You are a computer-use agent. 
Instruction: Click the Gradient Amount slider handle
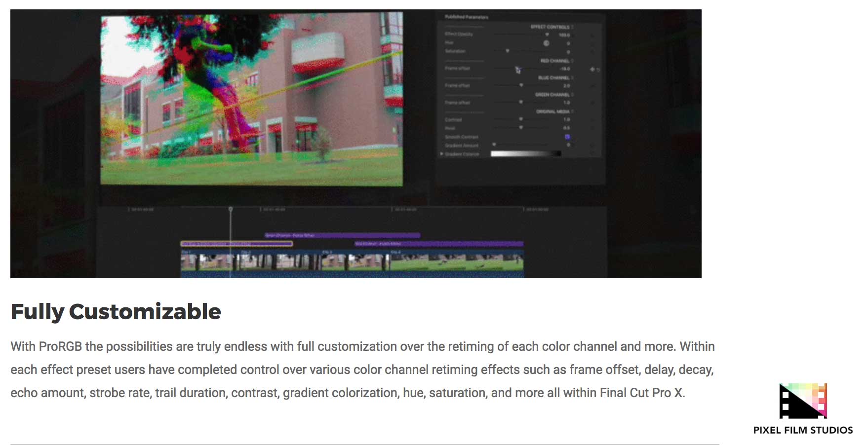494,145
